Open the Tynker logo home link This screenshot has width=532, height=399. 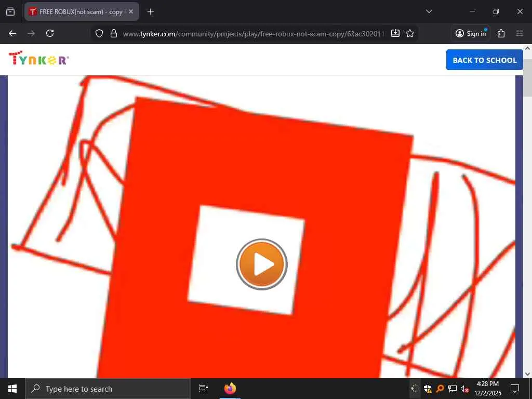(x=38, y=58)
